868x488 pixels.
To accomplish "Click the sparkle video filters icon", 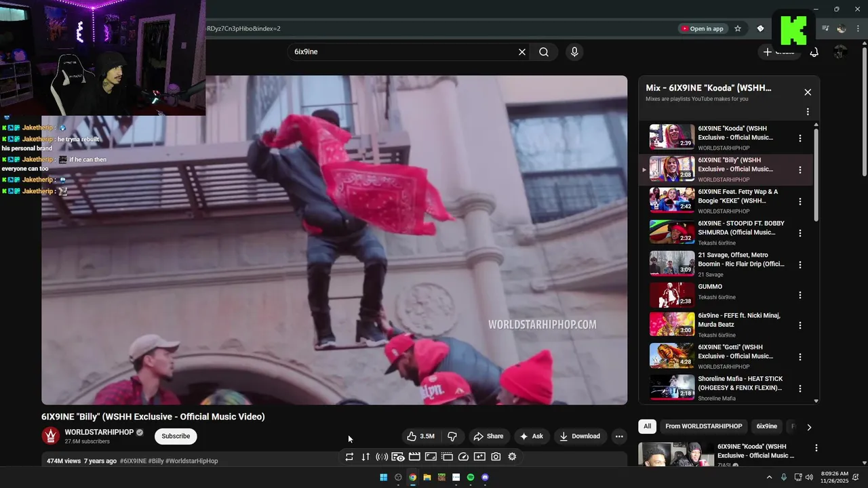I will [479, 457].
